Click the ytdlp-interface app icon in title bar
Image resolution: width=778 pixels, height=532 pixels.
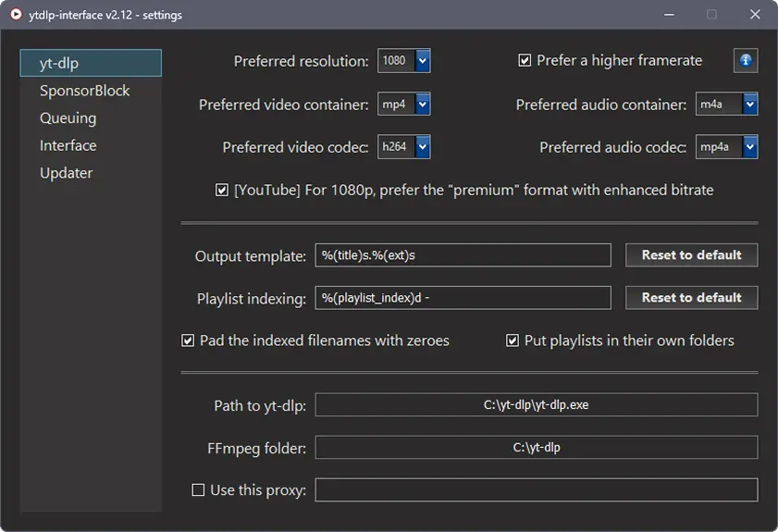coord(16,15)
